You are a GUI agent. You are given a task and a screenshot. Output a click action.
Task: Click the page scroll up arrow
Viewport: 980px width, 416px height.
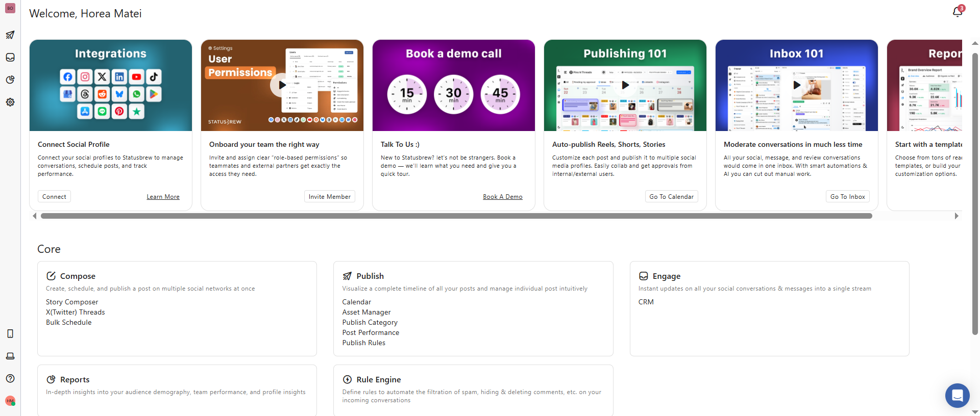pyautogui.click(x=975, y=43)
